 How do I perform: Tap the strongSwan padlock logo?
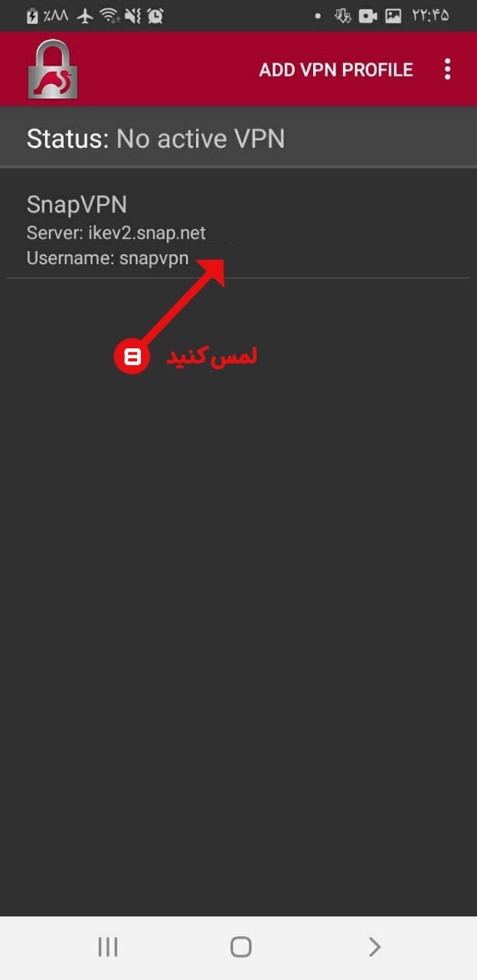click(53, 69)
